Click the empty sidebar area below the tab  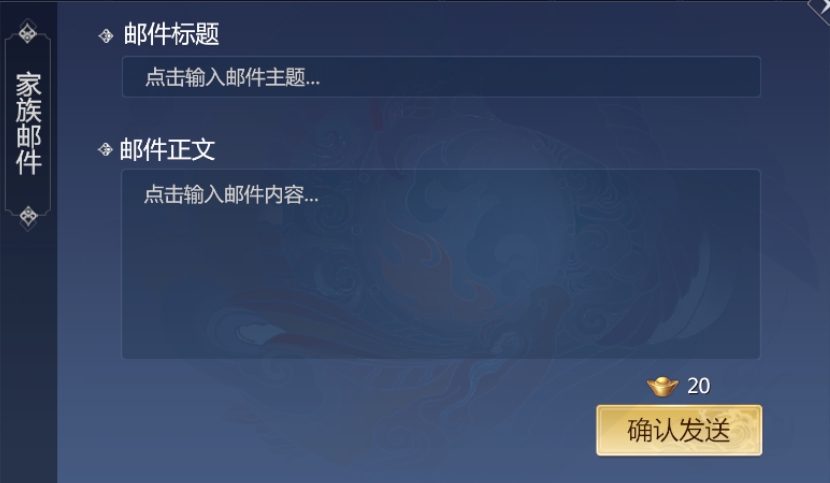click(x=28, y=355)
